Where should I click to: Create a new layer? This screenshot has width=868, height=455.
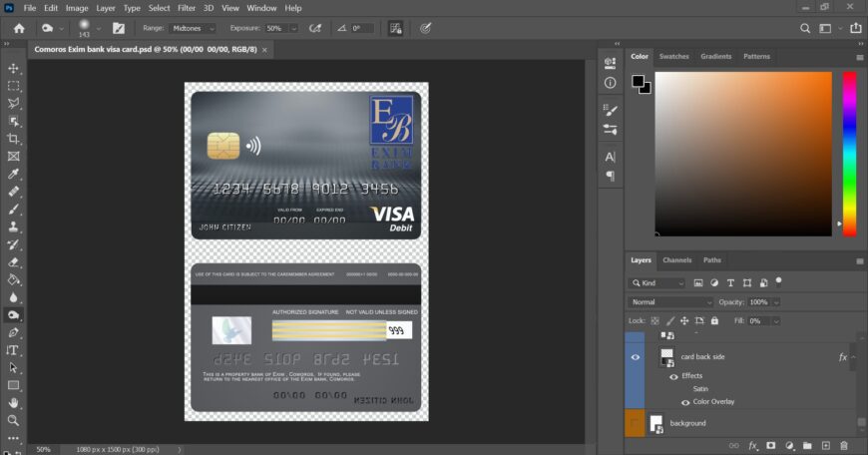(825, 446)
